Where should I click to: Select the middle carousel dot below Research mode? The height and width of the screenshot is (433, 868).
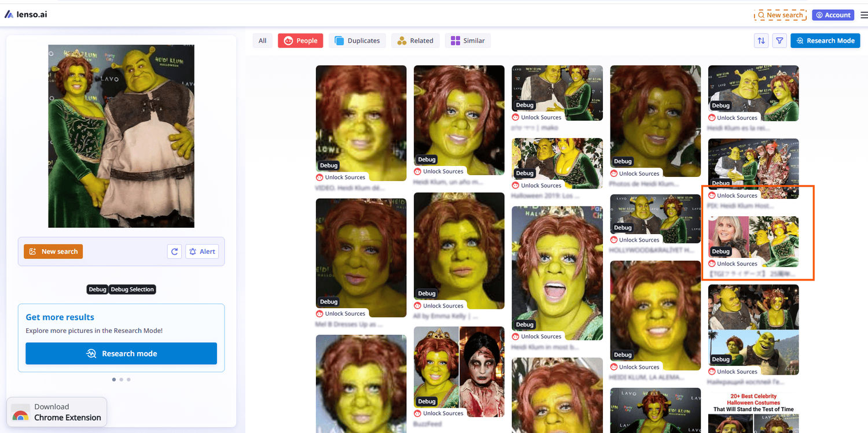click(x=121, y=380)
